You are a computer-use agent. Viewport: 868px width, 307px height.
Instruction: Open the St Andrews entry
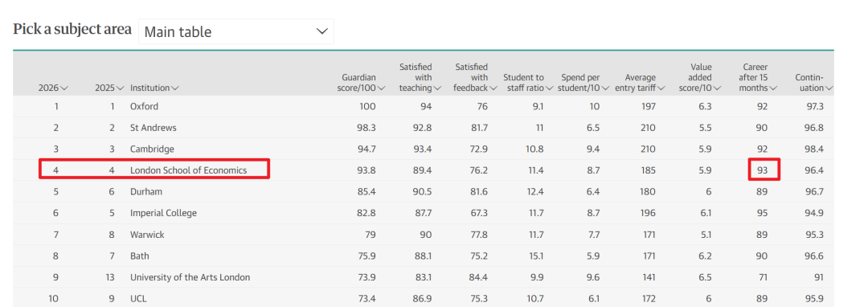tap(154, 128)
